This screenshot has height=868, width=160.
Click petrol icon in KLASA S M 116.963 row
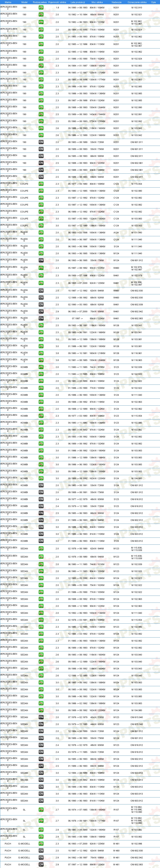pyautogui.click(x=41, y=360)
